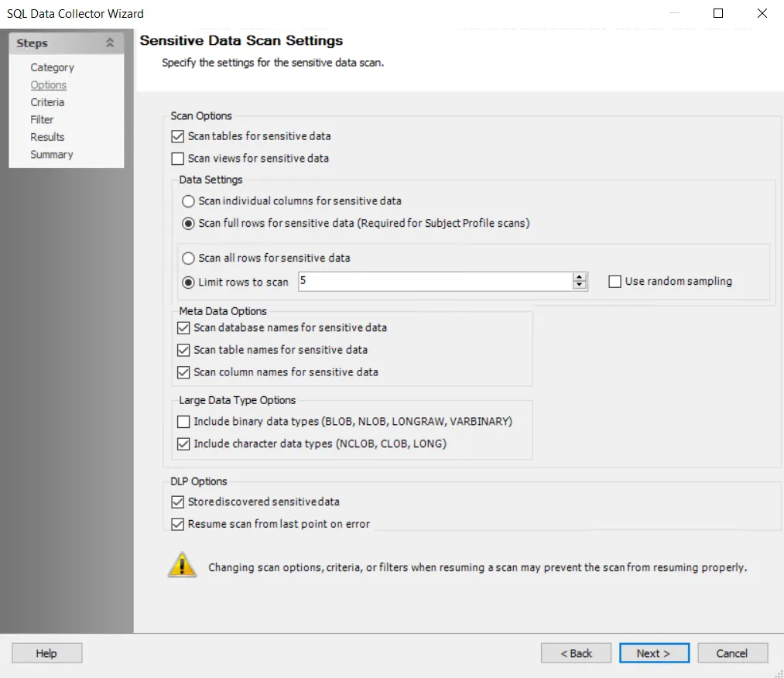Select Scan full rows radio button
The height and width of the screenshot is (678, 784).
(188, 224)
